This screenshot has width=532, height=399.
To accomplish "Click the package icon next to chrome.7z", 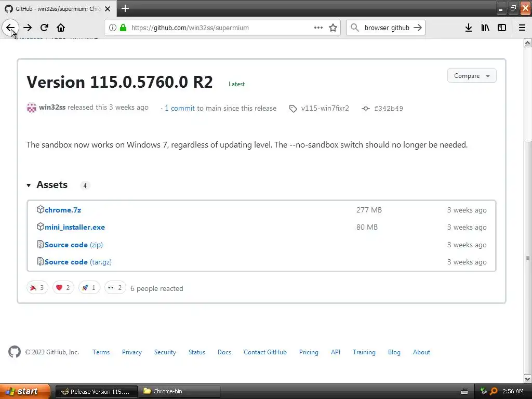I will coord(41,209).
